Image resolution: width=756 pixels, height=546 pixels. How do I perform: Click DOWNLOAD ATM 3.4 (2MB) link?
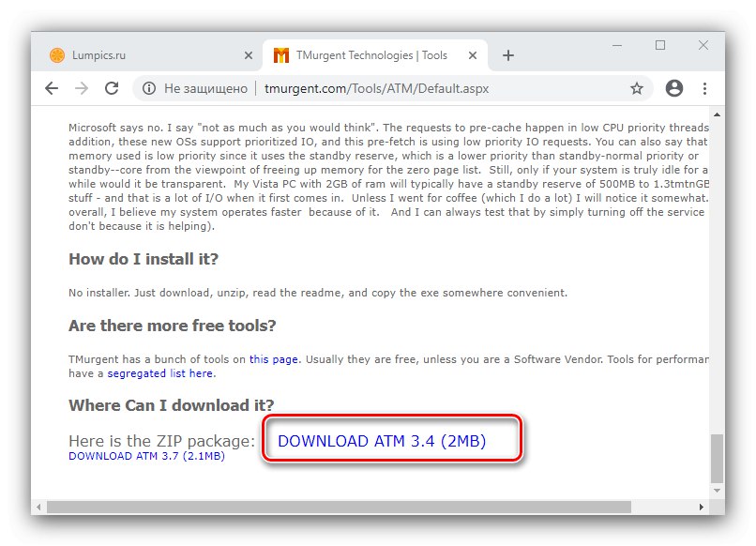point(382,441)
